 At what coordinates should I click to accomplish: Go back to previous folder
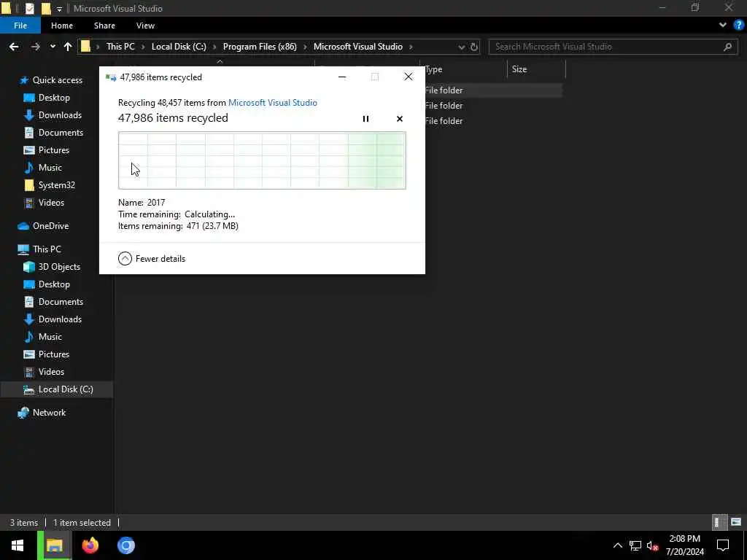pos(14,47)
